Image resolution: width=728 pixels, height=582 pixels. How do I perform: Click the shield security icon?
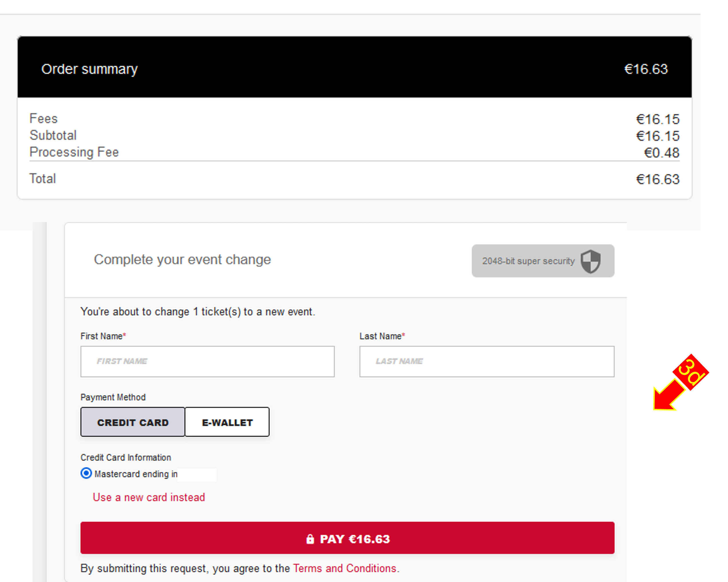tap(591, 261)
